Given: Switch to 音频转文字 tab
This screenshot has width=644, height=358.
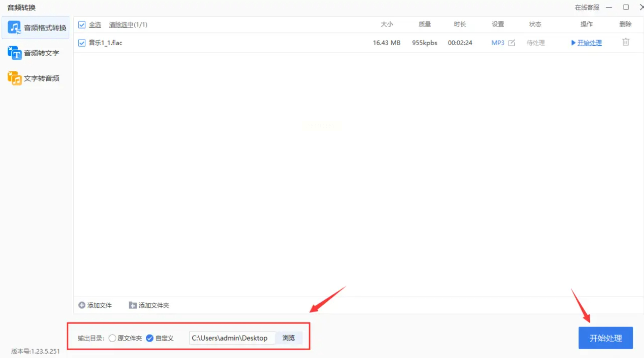Looking at the screenshot, I should [41, 53].
